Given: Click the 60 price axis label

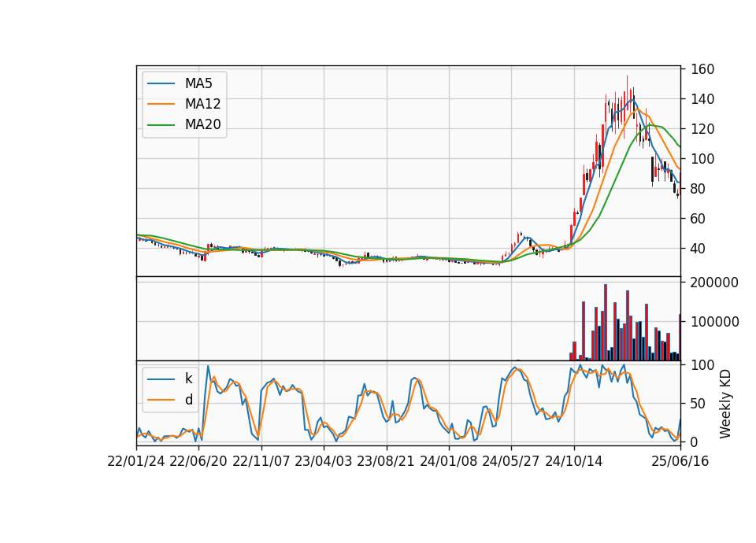Looking at the screenshot, I should 699,219.
